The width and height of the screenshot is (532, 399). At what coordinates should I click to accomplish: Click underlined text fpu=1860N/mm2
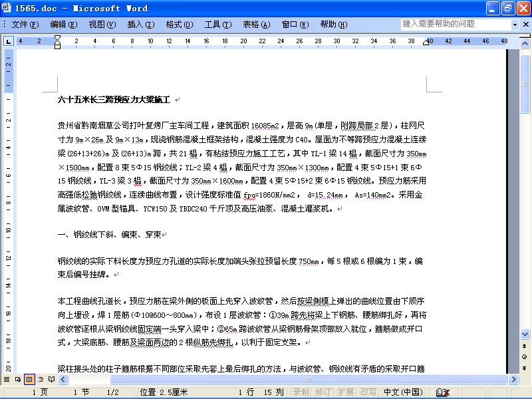(x=270, y=195)
